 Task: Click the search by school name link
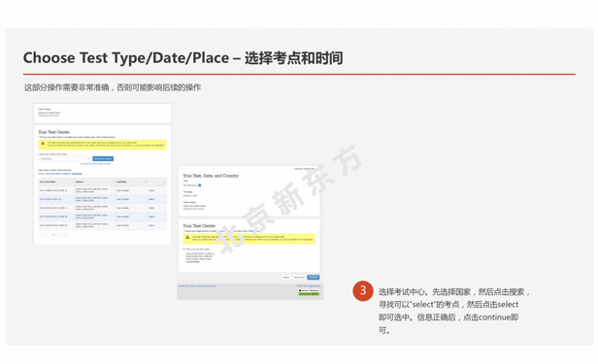[96, 164]
